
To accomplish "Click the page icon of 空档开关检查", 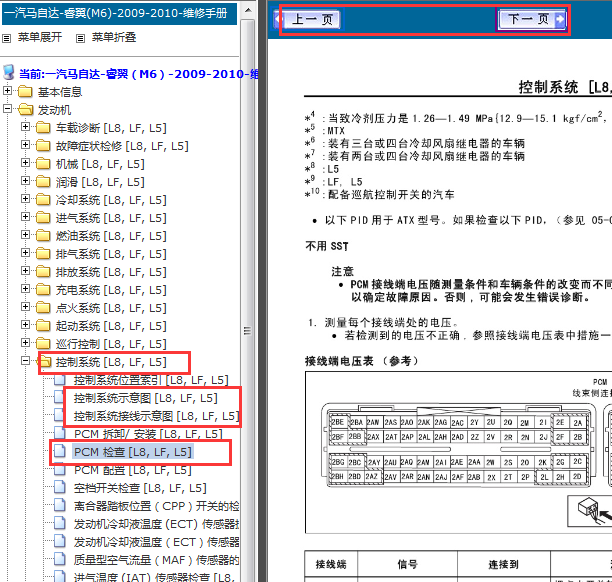I will [59, 487].
